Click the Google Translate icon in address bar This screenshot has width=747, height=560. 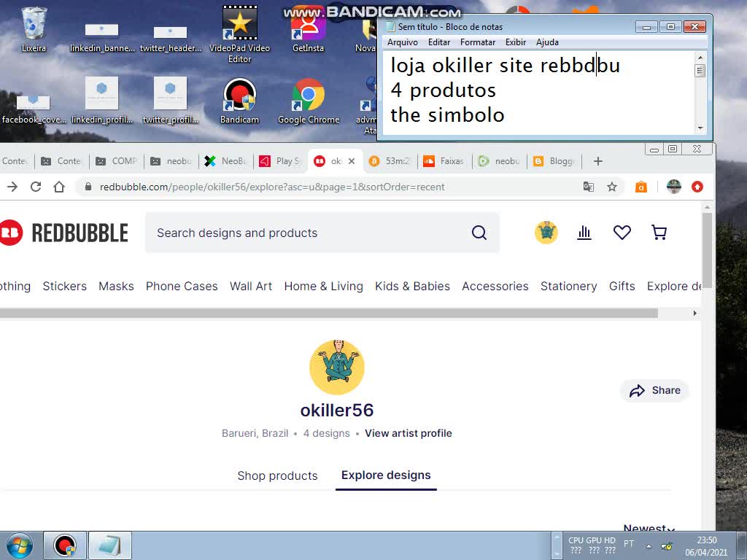[589, 187]
